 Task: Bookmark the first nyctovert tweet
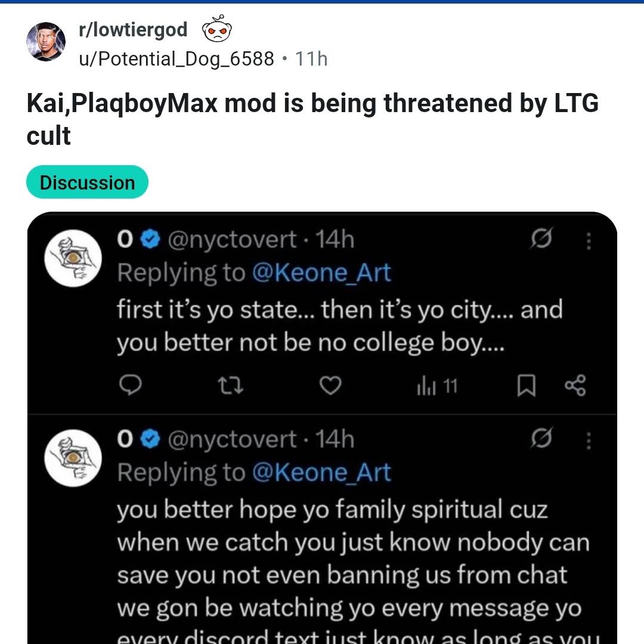[x=526, y=386]
